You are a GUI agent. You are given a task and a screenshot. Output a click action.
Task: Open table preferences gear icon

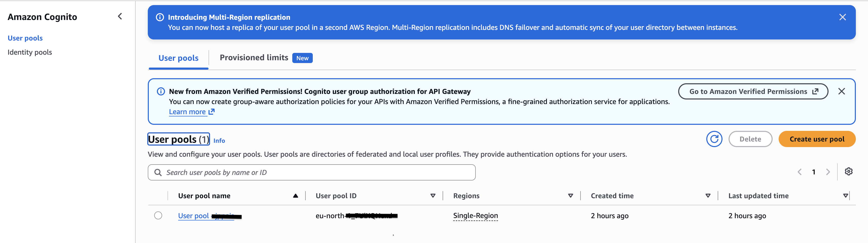849,172
